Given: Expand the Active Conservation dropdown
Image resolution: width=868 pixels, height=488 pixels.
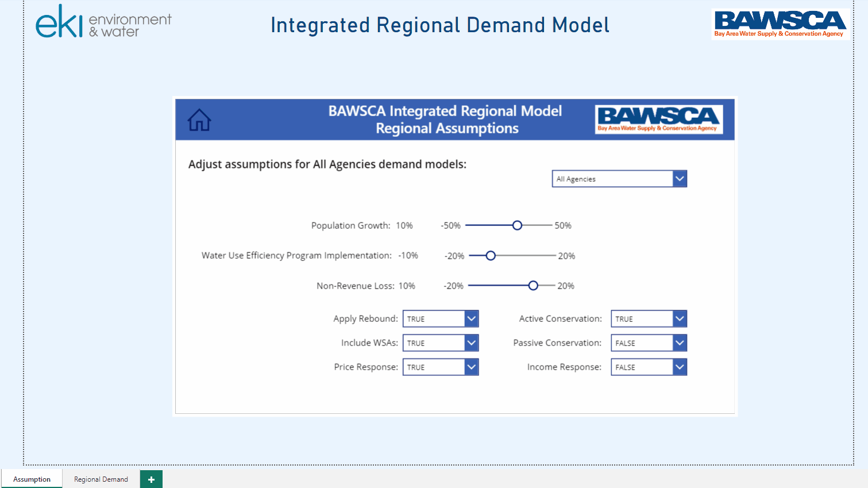Looking at the screenshot, I should point(649,318).
